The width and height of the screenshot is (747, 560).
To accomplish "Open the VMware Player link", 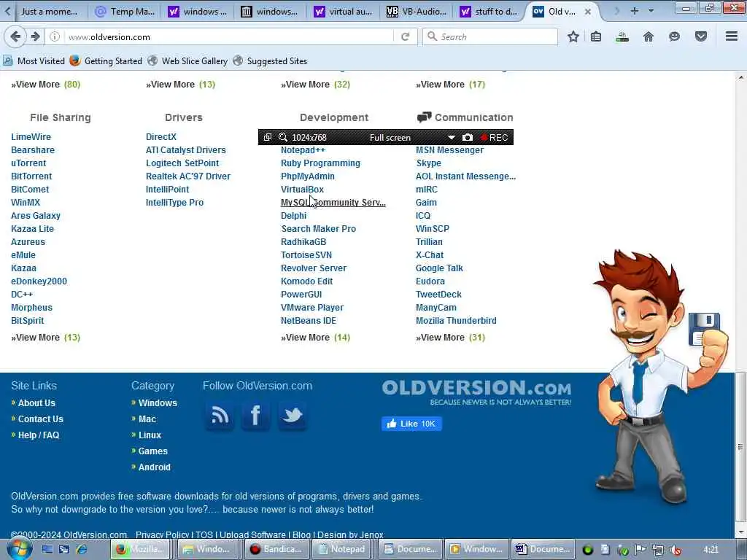I will pos(312,308).
